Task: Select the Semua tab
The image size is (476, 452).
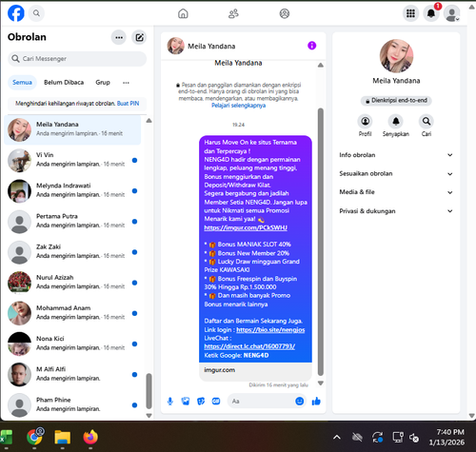Action: click(x=22, y=83)
